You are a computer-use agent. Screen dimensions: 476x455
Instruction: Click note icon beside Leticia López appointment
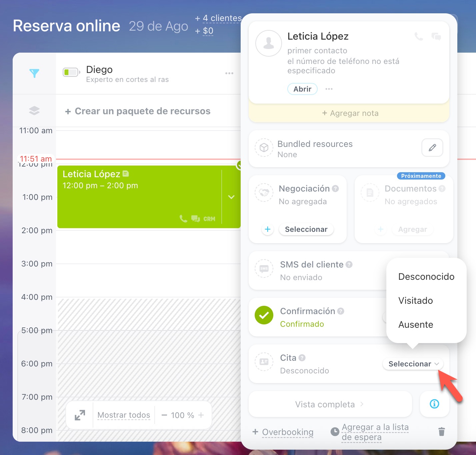click(x=126, y=174)
